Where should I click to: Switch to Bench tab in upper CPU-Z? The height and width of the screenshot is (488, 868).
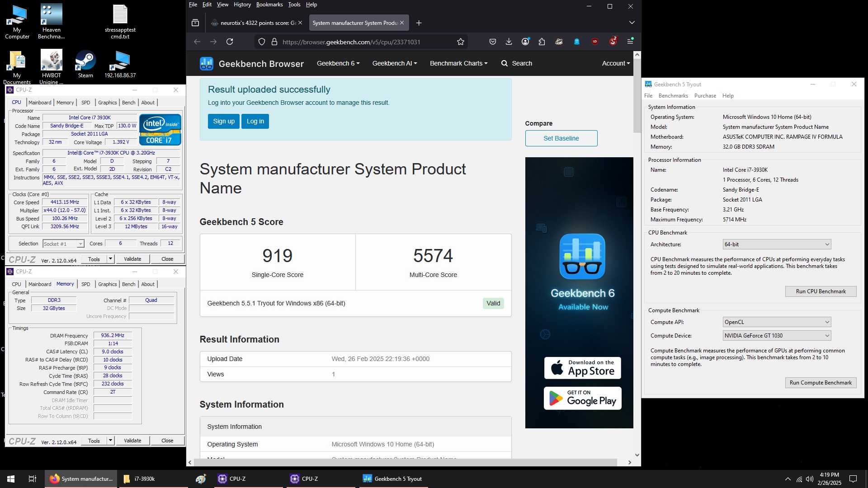pyautogui.click(x=129, y=103)
